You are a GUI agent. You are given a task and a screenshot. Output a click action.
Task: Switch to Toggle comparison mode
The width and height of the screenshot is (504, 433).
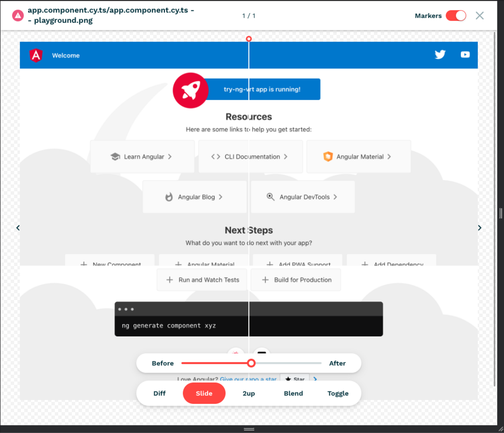click(x=338, y=393)
